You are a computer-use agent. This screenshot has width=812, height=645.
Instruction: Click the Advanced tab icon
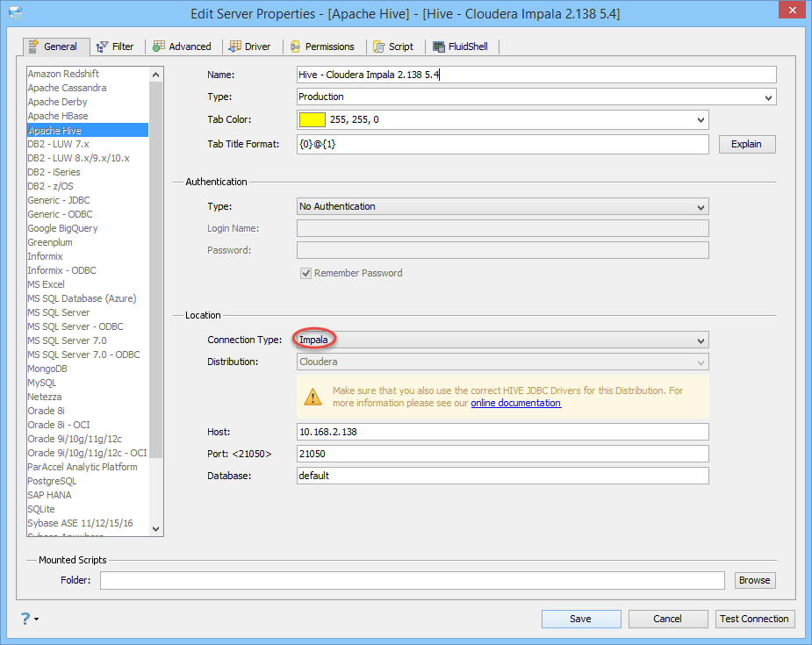(159, 47)
